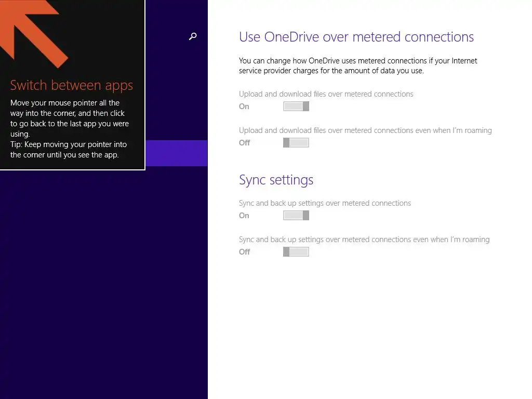Click the 'Use OneDrive over metered connections' heading
Screen dimensions: 532x399
coord(356,37)
